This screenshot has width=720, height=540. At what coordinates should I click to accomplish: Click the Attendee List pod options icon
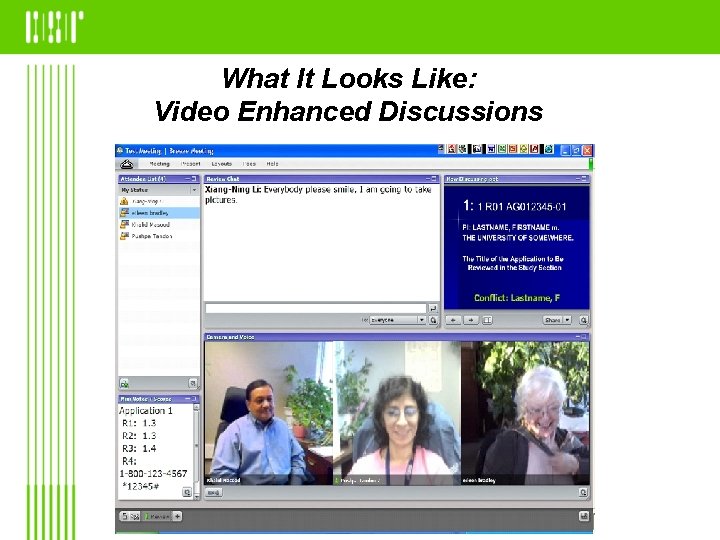[193, 383]
